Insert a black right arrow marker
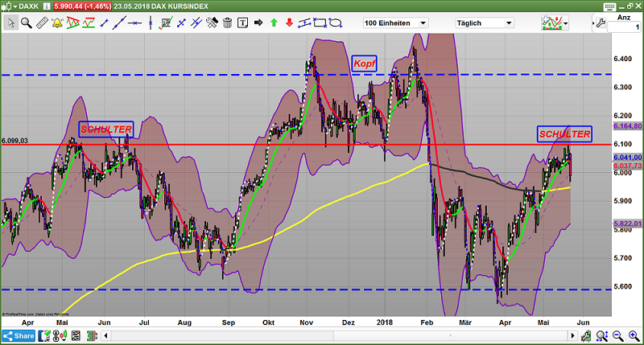644x345 pixels. [x=258, y=23]
